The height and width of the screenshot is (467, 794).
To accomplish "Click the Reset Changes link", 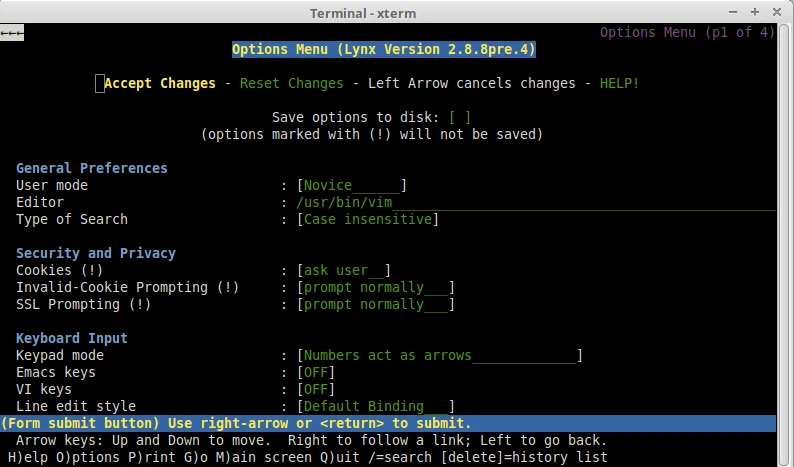I will tap(292, 83).
